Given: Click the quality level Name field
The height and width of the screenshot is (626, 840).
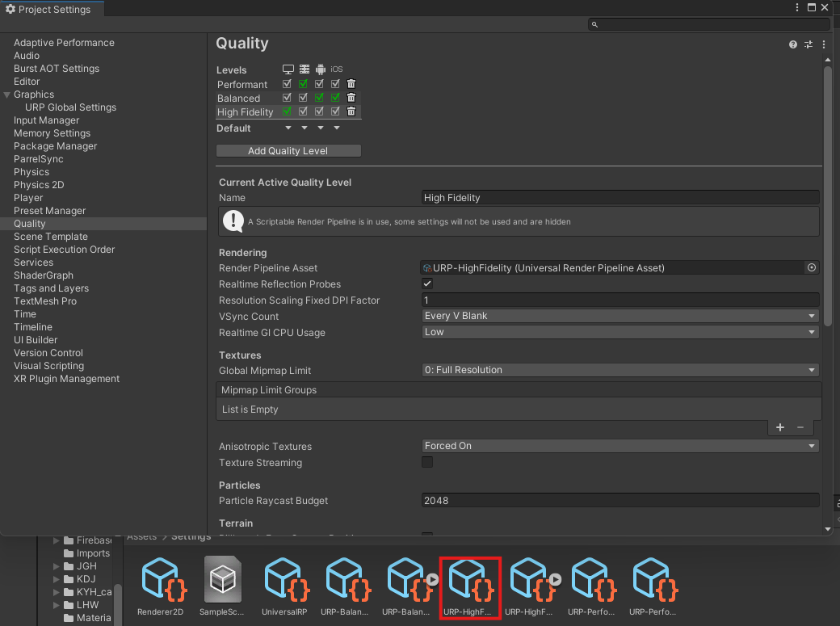Looking at the screenshot, I should (x=620, y=197).
